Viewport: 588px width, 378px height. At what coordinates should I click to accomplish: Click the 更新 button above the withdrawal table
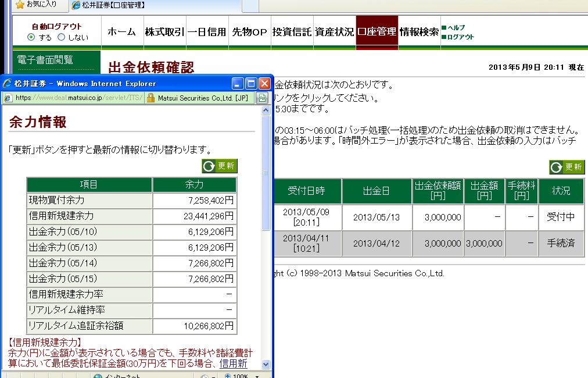[567, 167]
